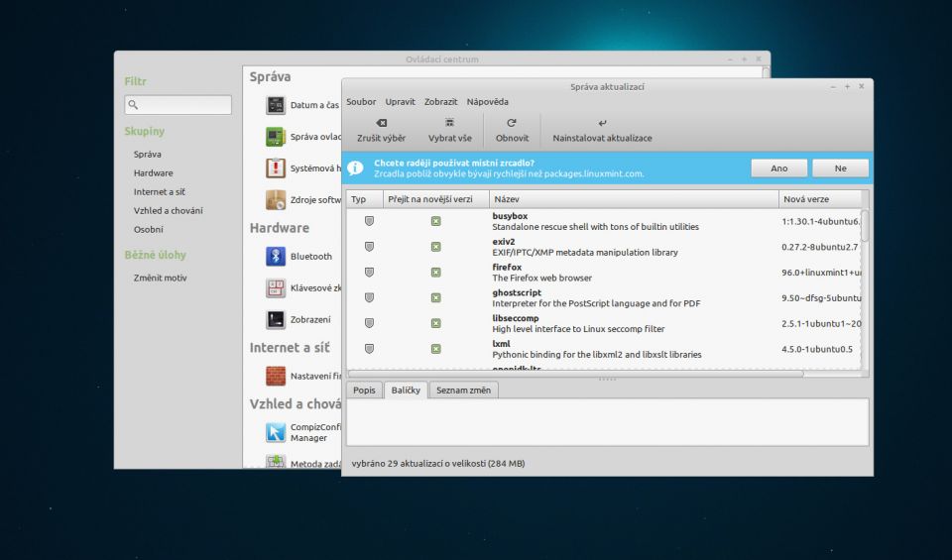The width and height of the screenshot is (952, 560).
Task: Open the Upravit menu
Action: pos(400,102)
